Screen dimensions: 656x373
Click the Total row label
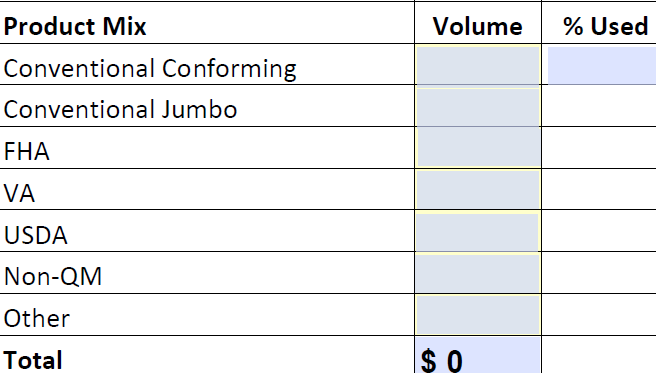(33, 360)
